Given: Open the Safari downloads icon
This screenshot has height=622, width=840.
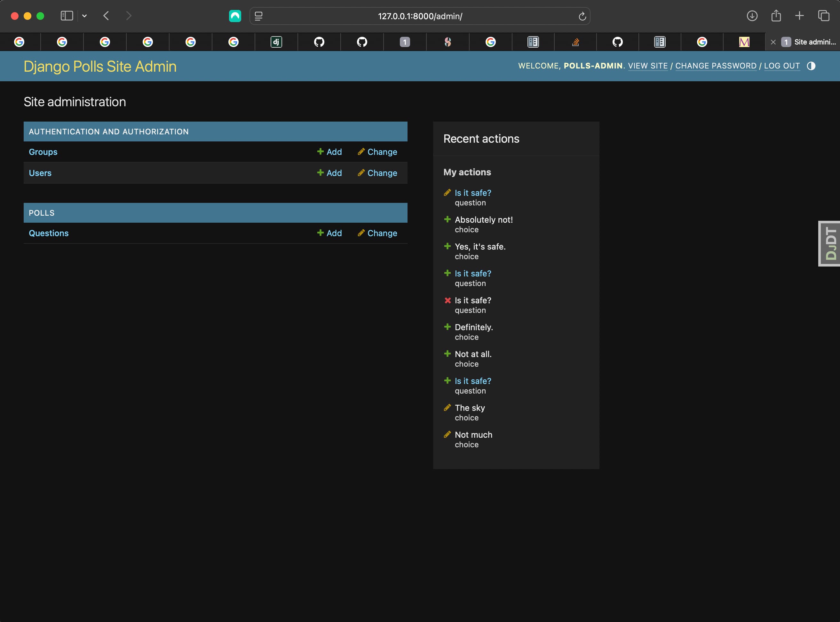Looking at the screenshot, I should click(752, 16).
